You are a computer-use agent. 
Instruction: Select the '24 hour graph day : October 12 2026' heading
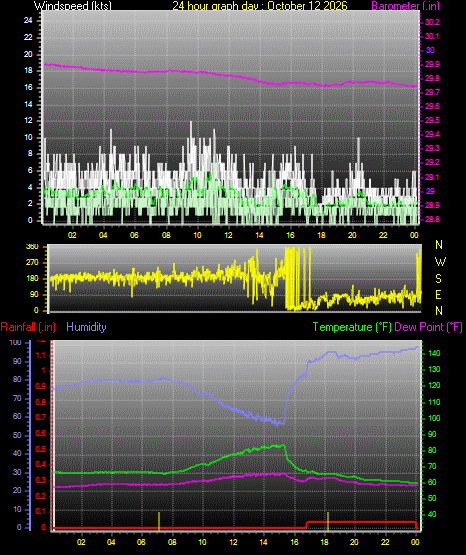point(260,5)
